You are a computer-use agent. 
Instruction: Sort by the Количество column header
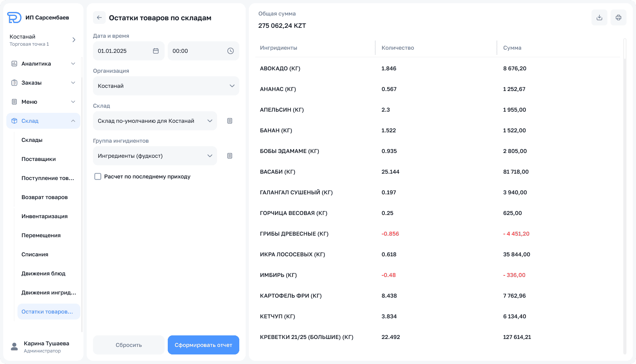pyautogui.click(x=398, y=48)
